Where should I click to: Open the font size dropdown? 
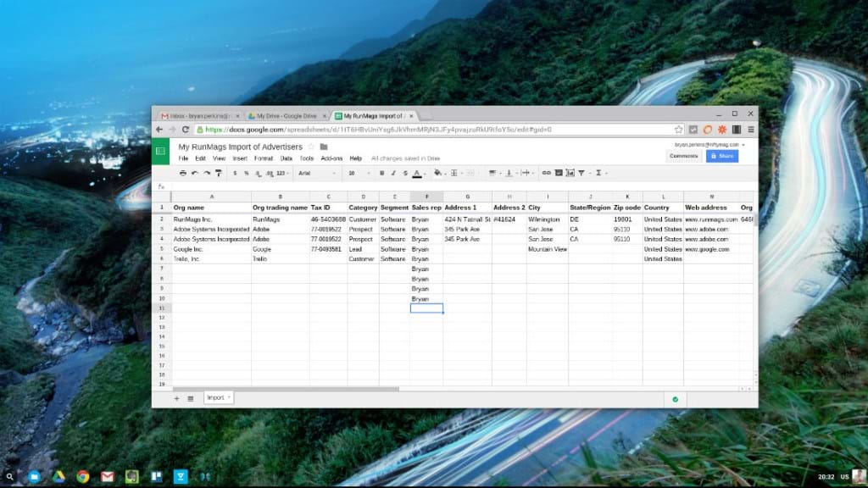pos(359,173)
